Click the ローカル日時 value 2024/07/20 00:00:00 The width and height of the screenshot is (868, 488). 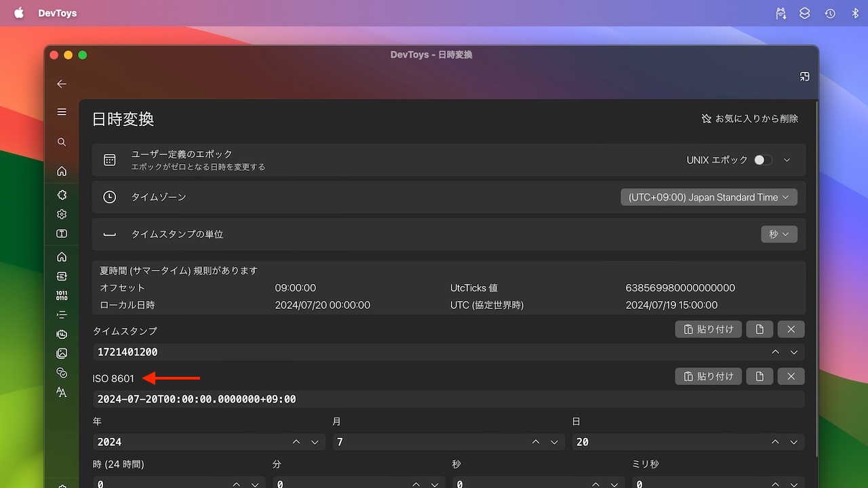tap(323, 305)
